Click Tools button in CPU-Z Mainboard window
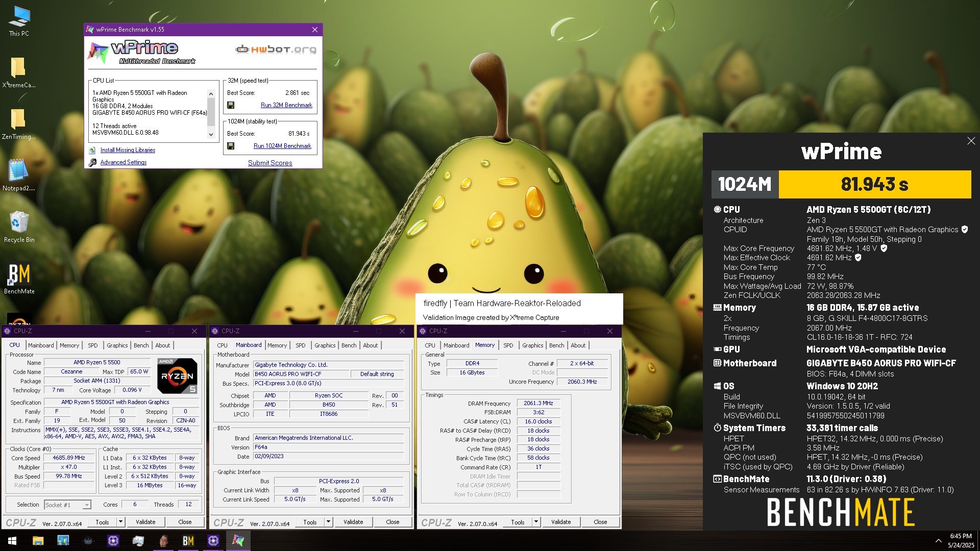980x551 pixels. click(x=310, y=522)
